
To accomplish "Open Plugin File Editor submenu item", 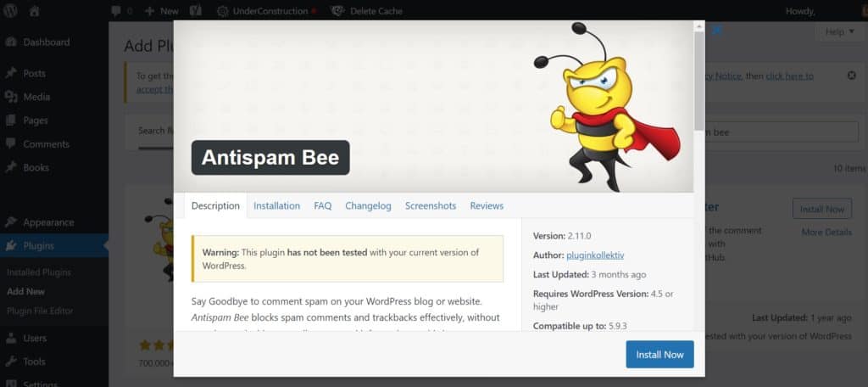I will [x=40, y=311].
